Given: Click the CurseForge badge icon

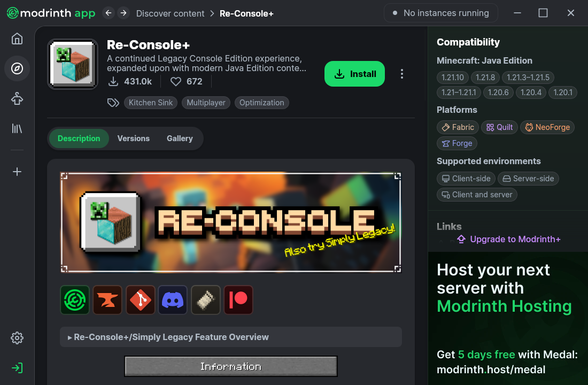Looking at the screenshot, I should (x=107, y=300).
